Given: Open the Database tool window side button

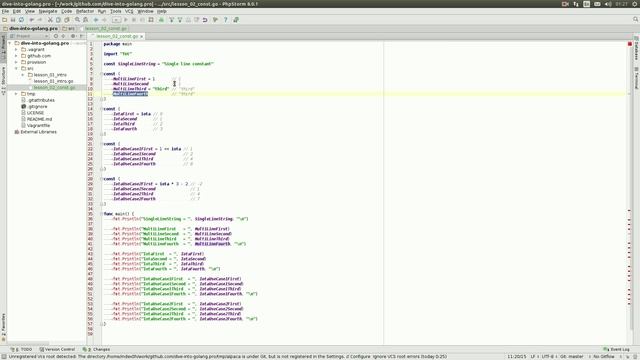Looking at the screenshot, I should pos(636,49).
